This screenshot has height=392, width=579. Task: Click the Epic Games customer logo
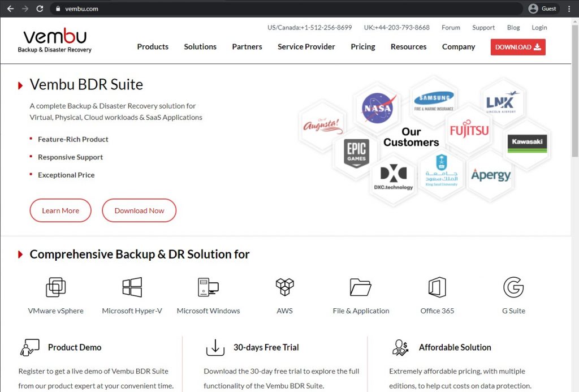pos(356,153)
